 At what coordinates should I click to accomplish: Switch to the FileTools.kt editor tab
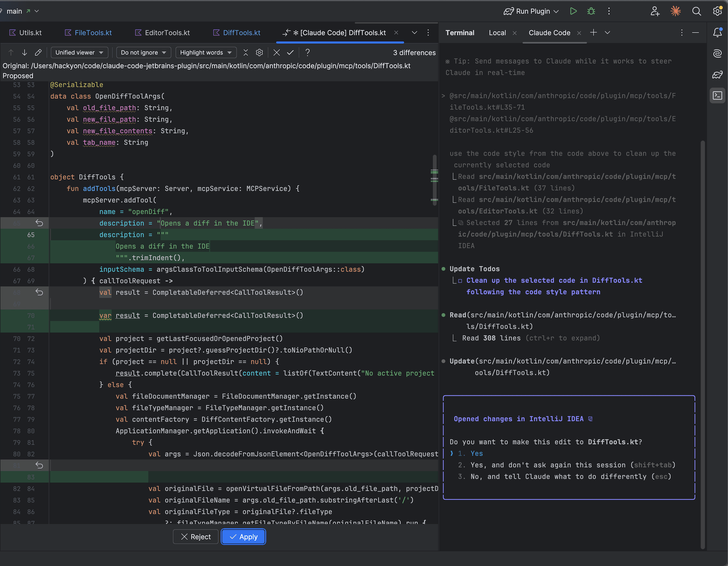click(x=88, y=33)
